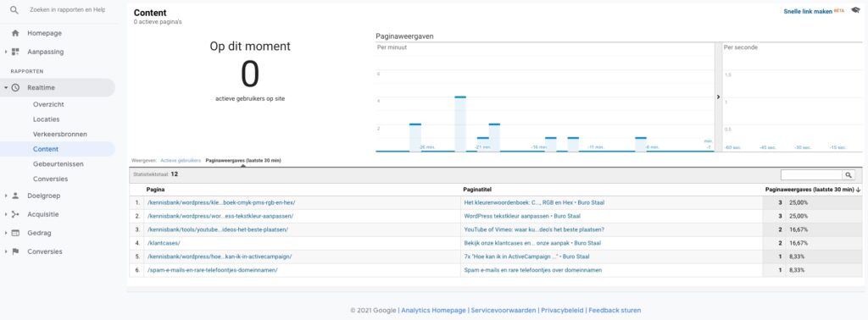The height and width of the screenshot is (320, 868).
Task: Click the Gedrag layout icon
Action: (15, 234)
